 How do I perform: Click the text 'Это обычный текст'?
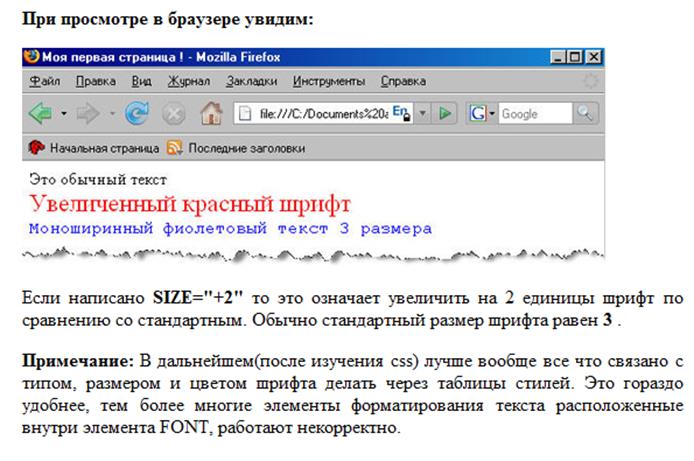click(98, 180)
